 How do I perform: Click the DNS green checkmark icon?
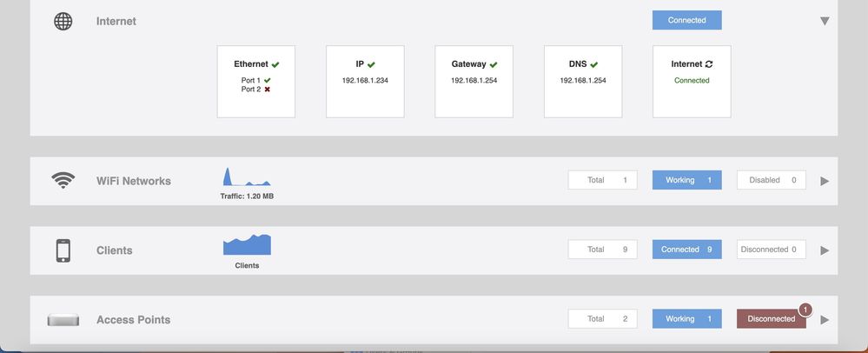594,64
